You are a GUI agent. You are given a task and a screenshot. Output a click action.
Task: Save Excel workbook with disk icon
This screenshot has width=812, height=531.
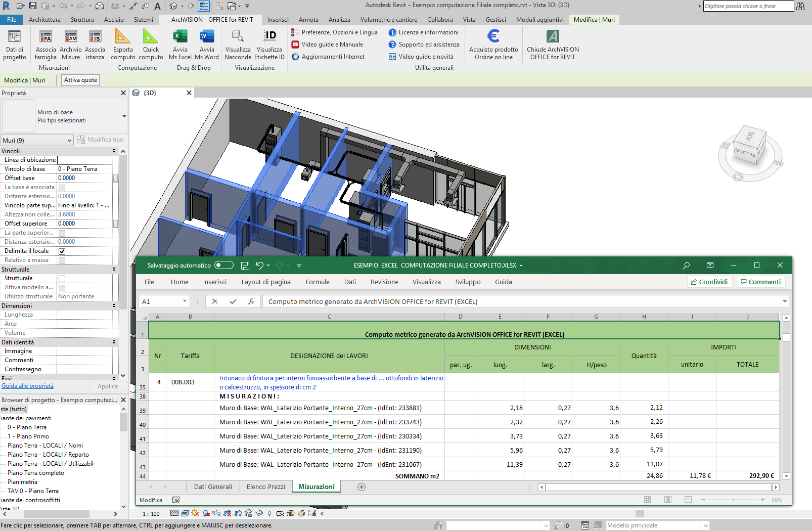[x=245, y=265]
